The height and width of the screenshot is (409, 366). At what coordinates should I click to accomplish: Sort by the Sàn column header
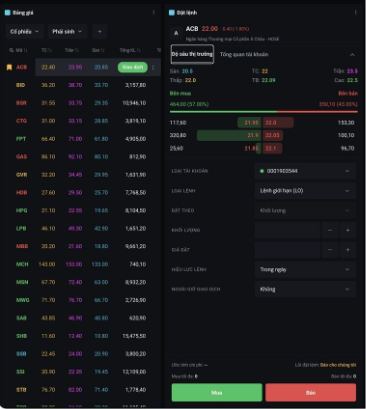pyautogui.click(x=98, y=50)
